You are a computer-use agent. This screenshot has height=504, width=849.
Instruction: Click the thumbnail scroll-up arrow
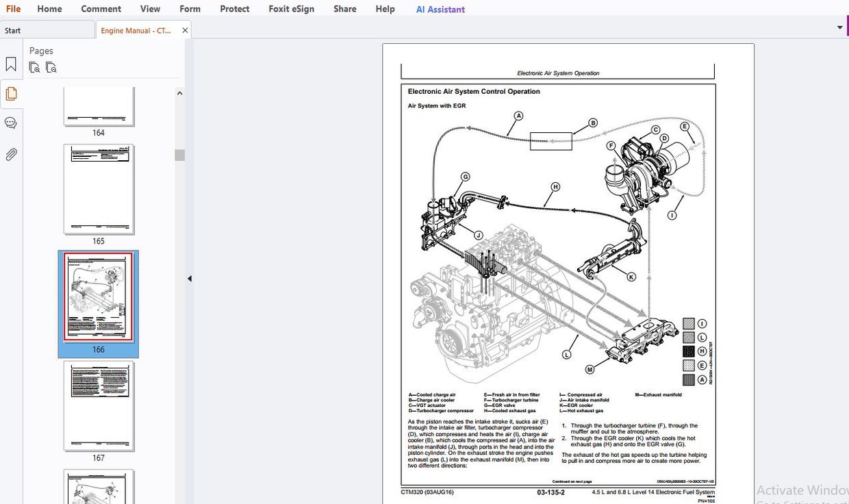[x=179, y=93]
